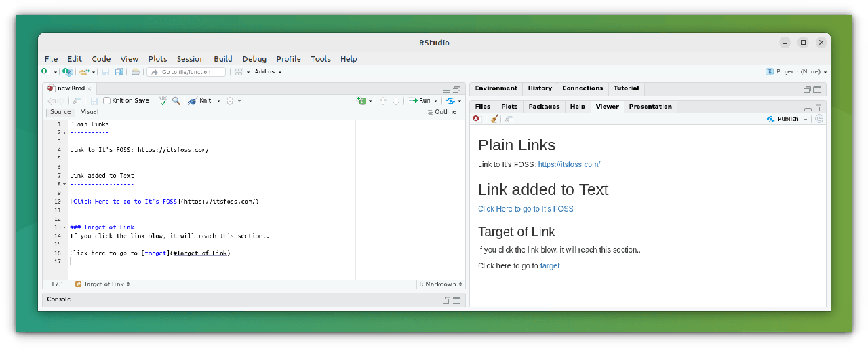The image size is (868, 349).
Task: Switch to the Packages tab
Action: point(544,107)
